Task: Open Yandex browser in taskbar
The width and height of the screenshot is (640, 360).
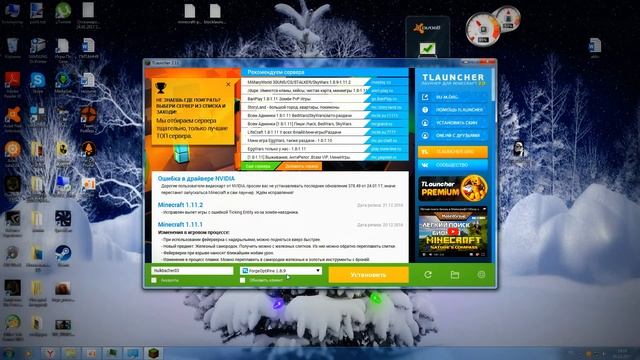Action: pos(50,353)
